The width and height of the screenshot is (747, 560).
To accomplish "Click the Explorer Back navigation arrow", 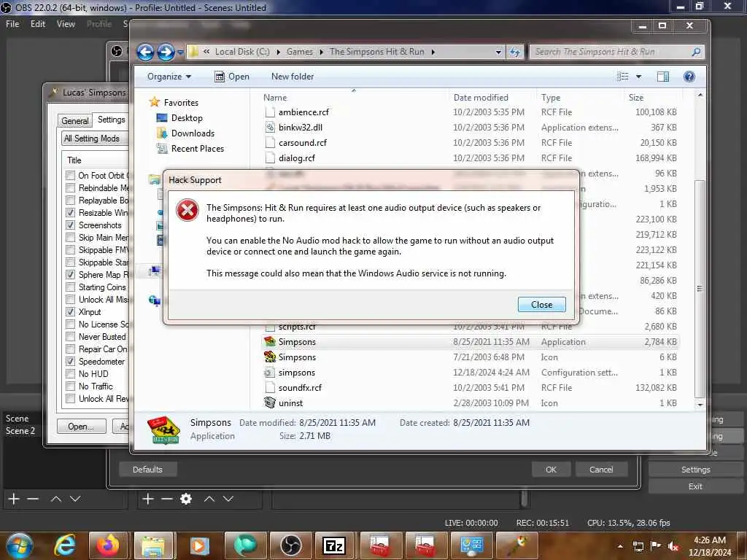I will point(145,52).
